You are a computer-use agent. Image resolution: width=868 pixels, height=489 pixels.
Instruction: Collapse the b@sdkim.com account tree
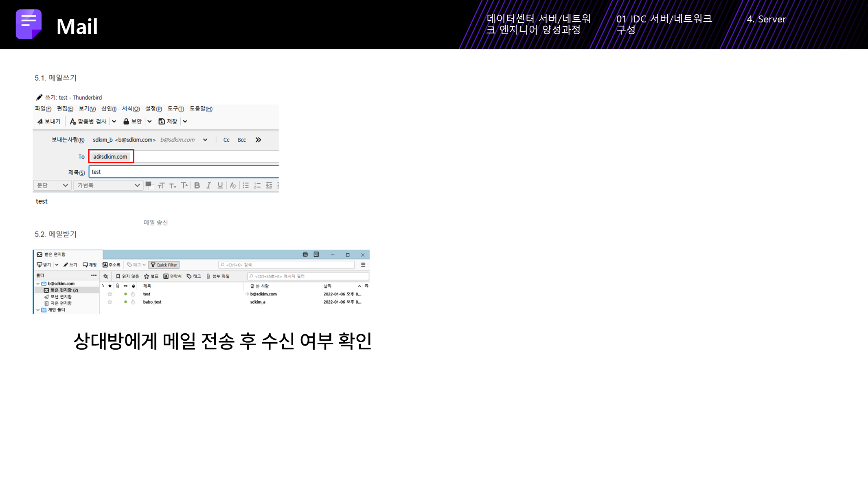[x=38, y=284]
